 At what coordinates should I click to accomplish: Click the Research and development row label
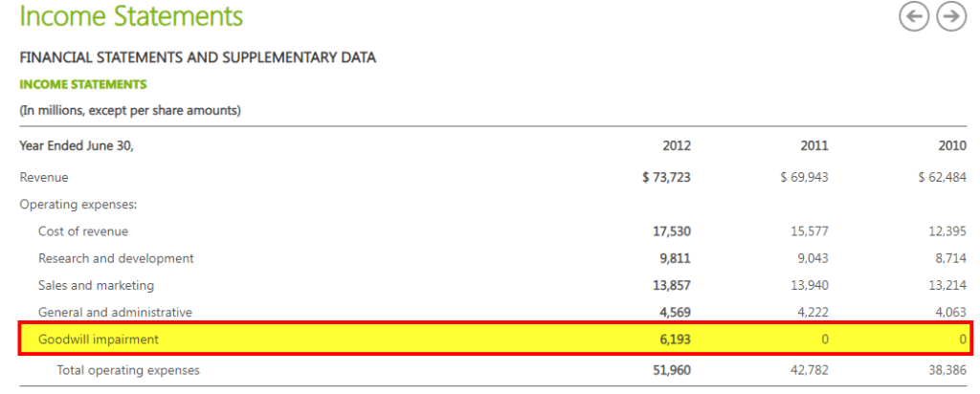(116, 258)
